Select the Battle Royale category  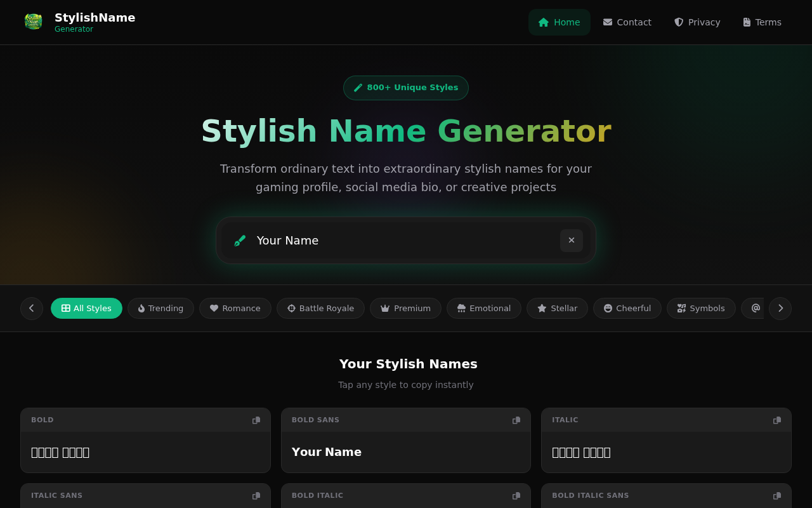(320, 309)
